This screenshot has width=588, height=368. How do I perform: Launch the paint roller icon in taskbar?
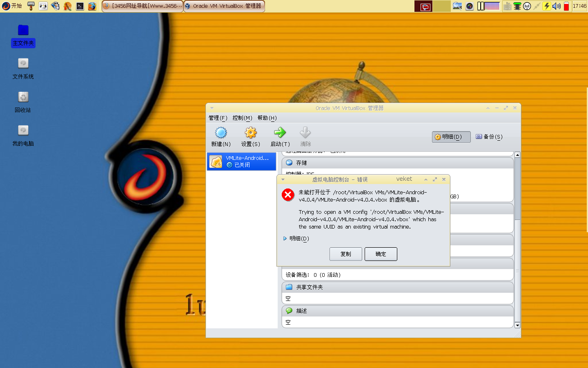[x=31, y=6]
